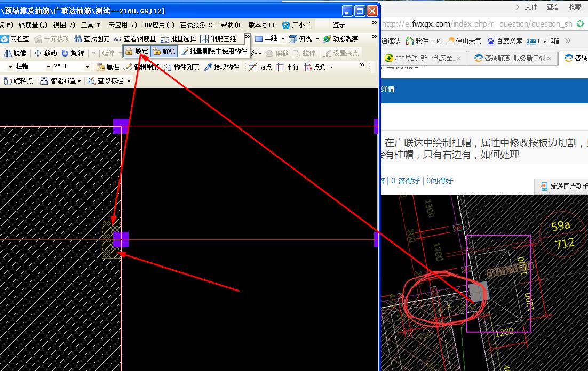Click 动态观察 dynamic orbit tool
Image resolution: width=588 pixels, height=371 pixels.
coord(340,38)
